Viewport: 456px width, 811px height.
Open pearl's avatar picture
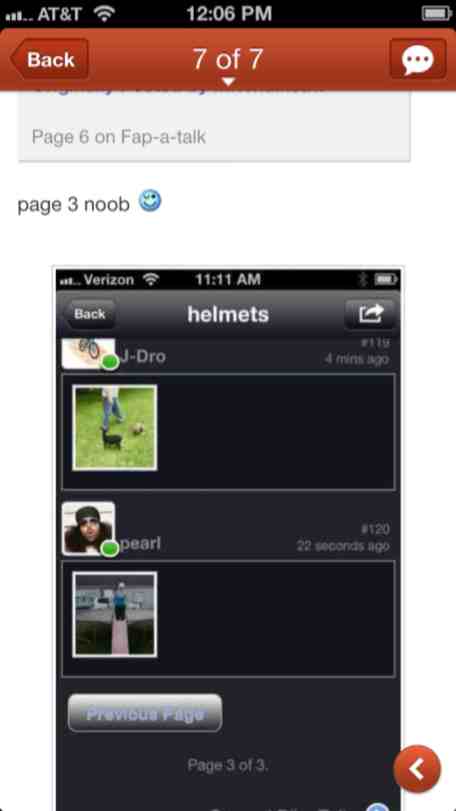[88, 528]
